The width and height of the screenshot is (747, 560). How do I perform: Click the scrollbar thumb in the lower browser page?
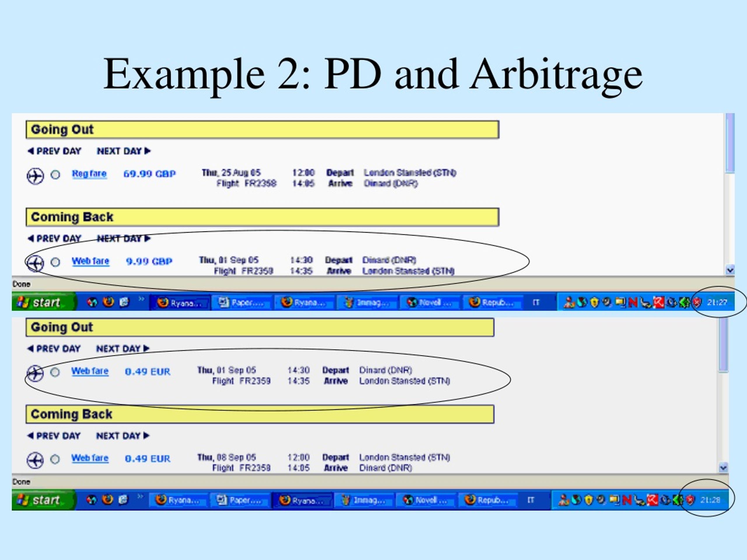coord(723,345)
